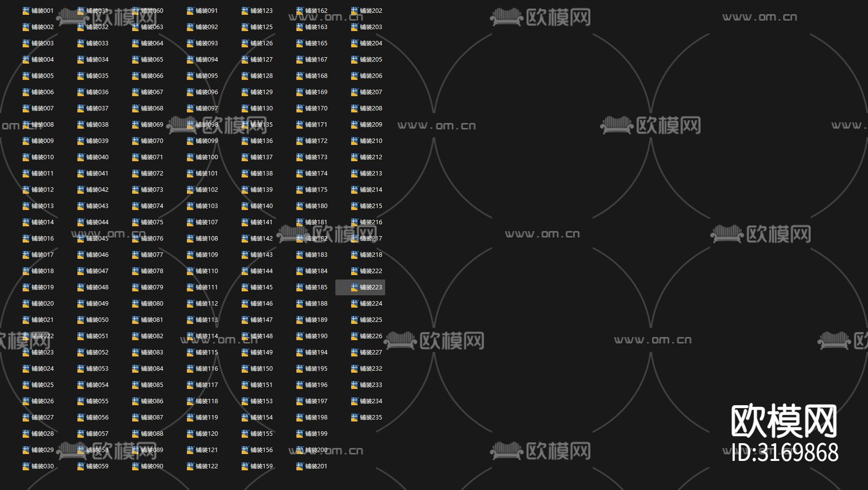The image size is (868, 490).
Task: Click the icon left of 铺装159
Action: [245, 466]
